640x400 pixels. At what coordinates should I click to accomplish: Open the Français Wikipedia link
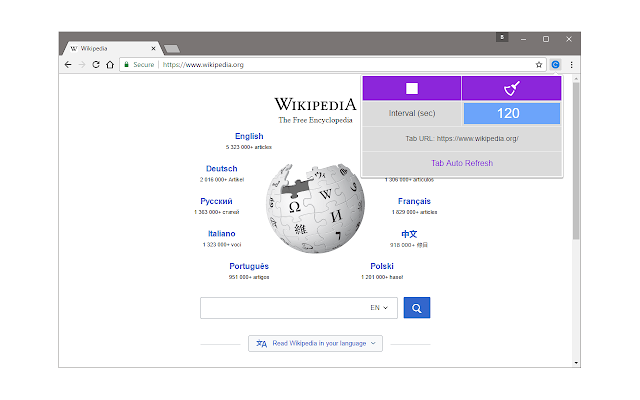coord(414,201)
